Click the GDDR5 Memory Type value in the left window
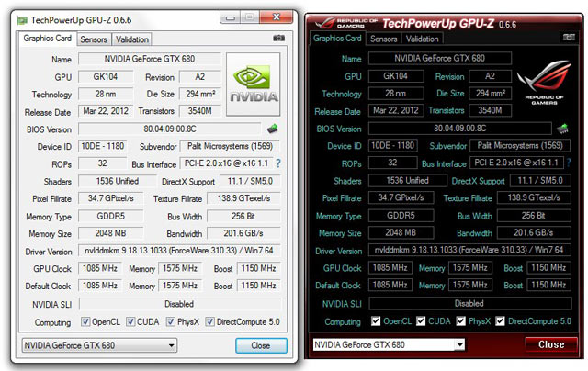The width and height of the screenshot is (588, 371). pos(110,216)
